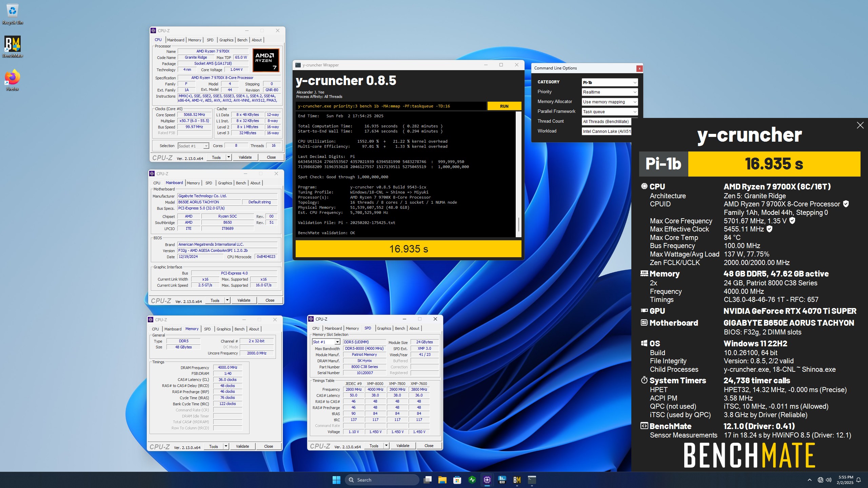Click the Windows Start button

point(336,480)
